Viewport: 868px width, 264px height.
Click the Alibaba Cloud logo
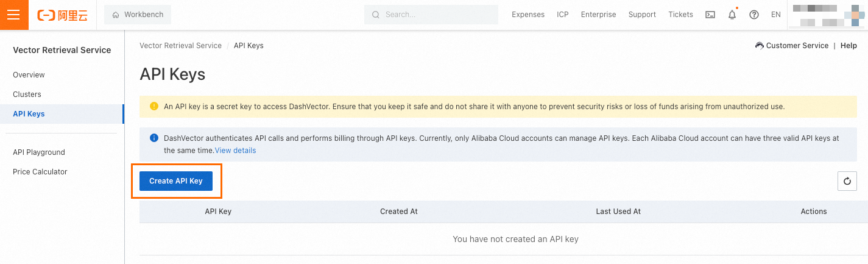tap(62, 15)
